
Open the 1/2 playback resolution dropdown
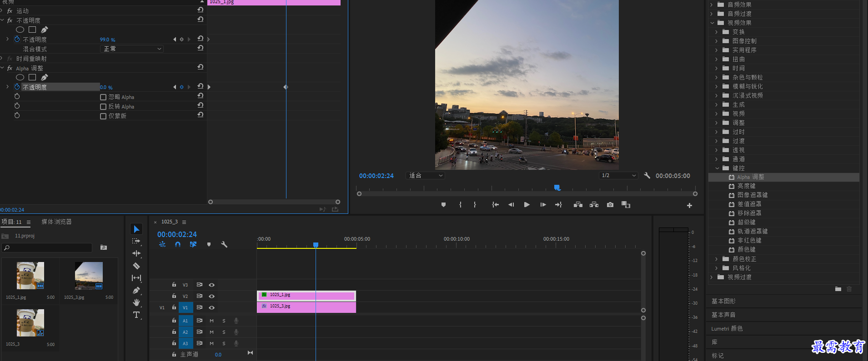[x=618, y=175]
